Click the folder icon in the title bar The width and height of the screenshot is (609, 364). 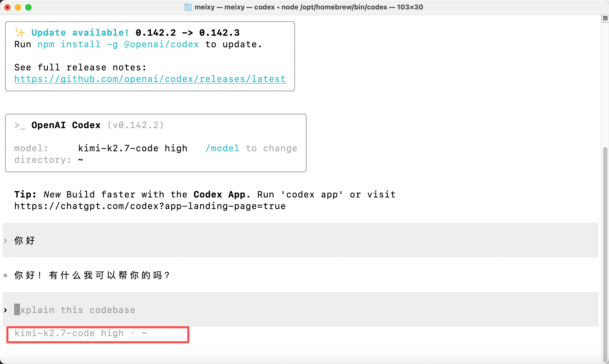[188, 7]
